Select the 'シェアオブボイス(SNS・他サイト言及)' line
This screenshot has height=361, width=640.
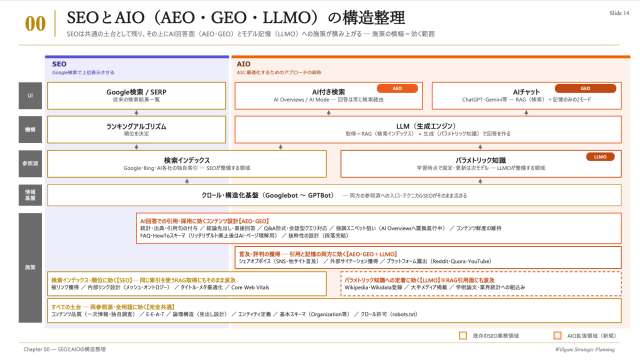click(x=365, y=261)
